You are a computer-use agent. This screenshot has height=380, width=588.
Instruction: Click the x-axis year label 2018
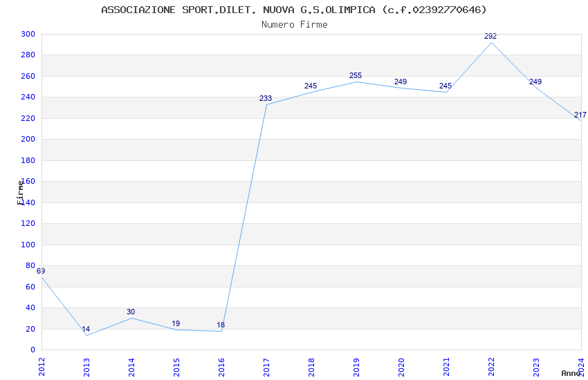pos(311,367)
